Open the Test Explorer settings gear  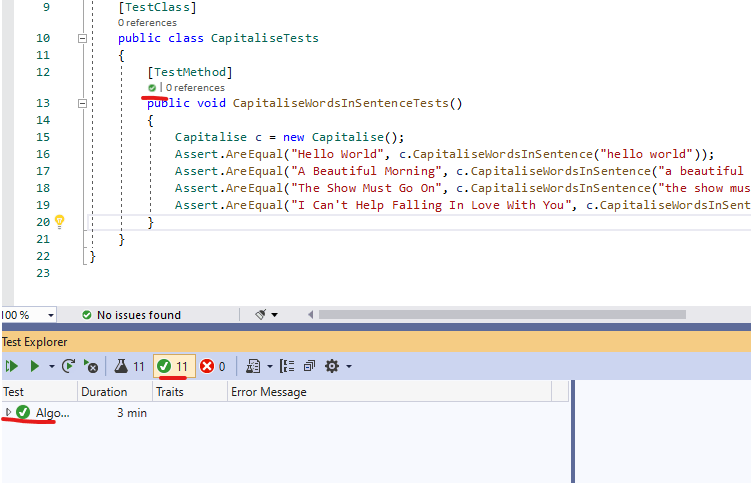click(333, 366)
